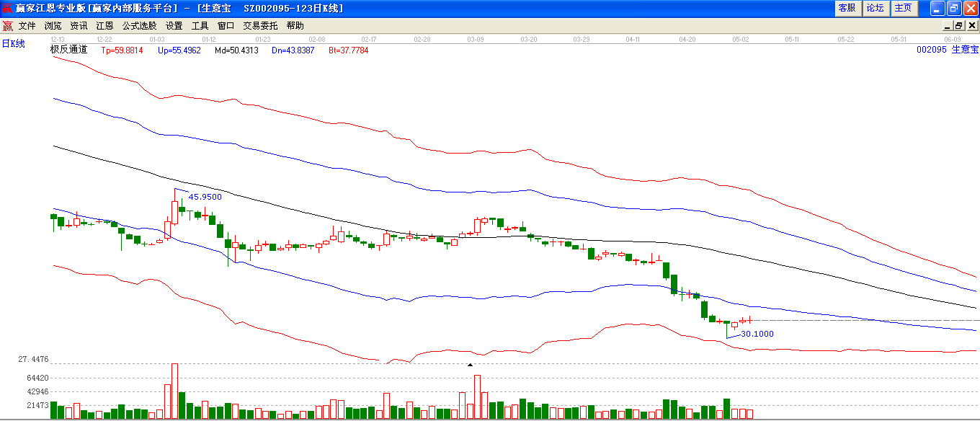Click the Bt=37.7784 value
This screenshot has height=421, width=980.
[x=348, y=50]
